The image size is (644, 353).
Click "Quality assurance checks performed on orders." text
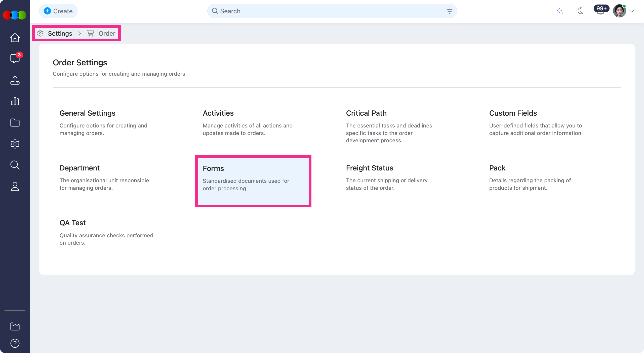106,239
